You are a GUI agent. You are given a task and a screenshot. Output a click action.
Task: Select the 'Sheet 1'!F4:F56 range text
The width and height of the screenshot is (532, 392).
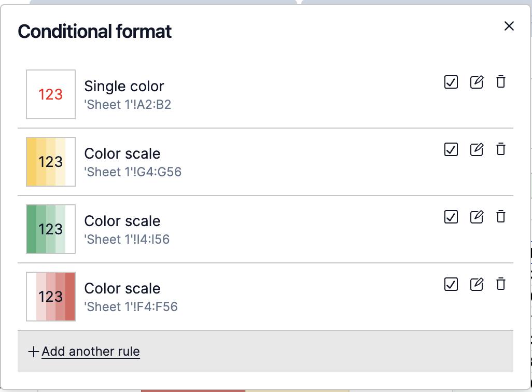[x=131, y=307]
